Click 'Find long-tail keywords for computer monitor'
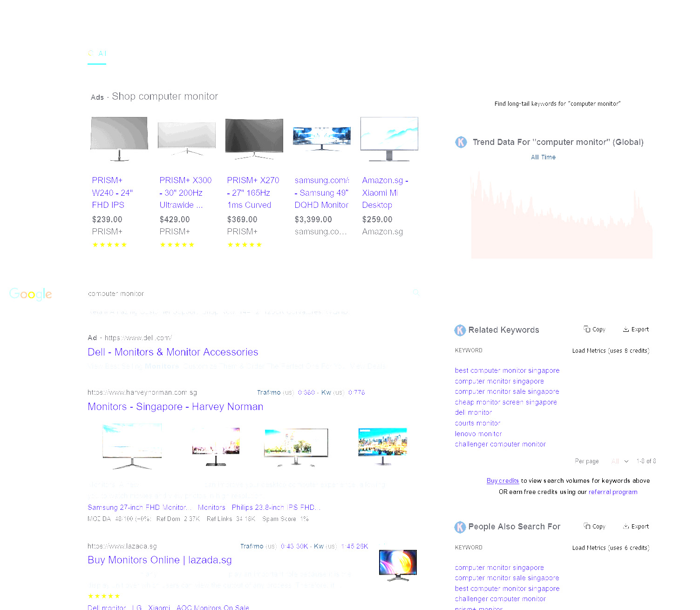Viewport: 700px width, 610px height. (557, 104)
